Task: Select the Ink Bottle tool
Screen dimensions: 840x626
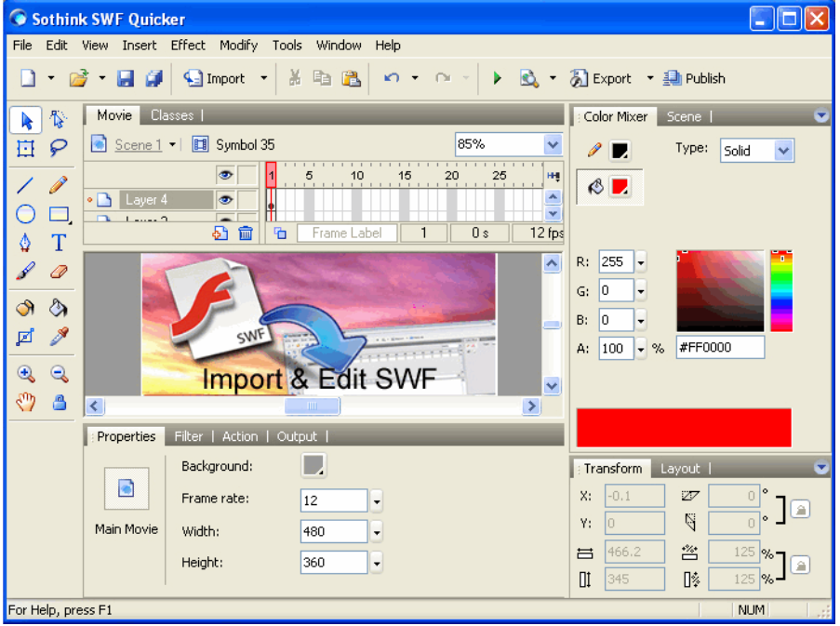Action: tap(26, 309)
